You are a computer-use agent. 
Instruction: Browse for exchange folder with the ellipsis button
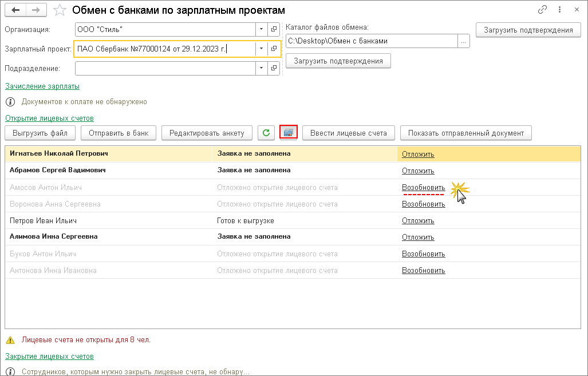pyautogui.click(x=464, y=41)
